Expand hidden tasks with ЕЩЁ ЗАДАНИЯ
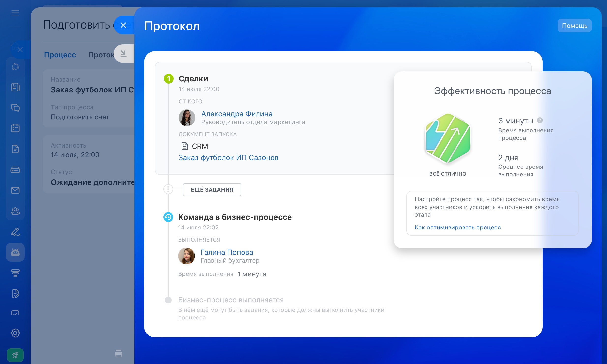The height and width of the screenshot is (364, 607). [212, 190]
